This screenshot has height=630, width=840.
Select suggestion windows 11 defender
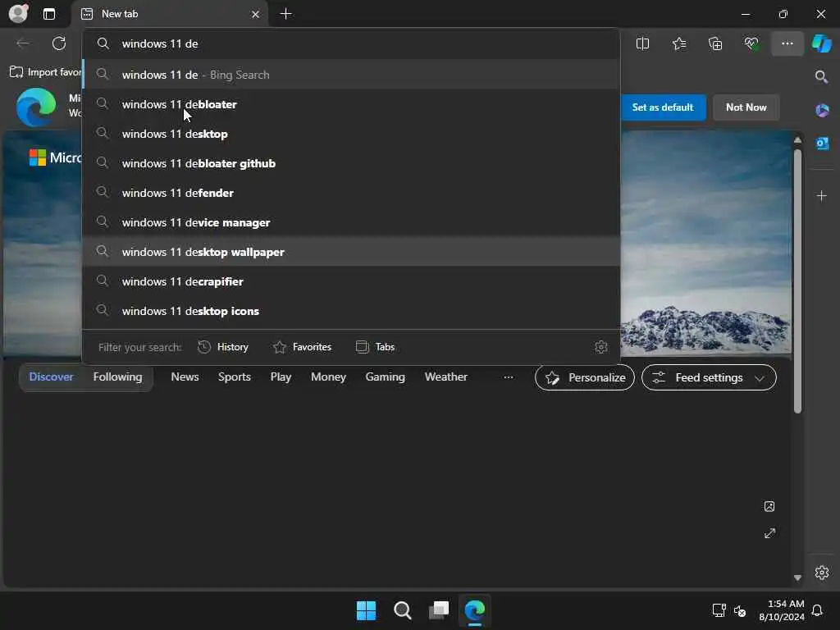[x=351, y=193]
